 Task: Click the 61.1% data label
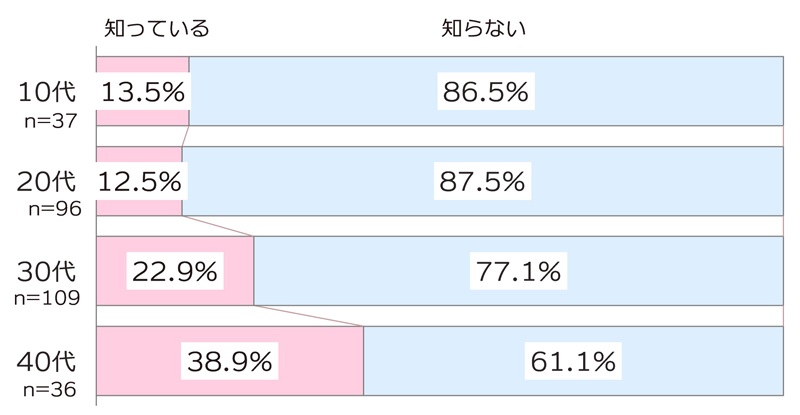573,360
